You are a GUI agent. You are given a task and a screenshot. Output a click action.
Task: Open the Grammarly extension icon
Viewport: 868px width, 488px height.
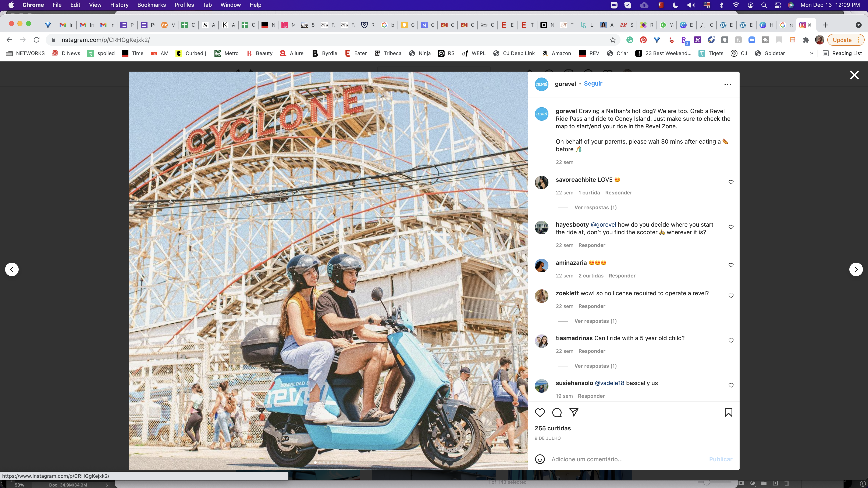629,40
